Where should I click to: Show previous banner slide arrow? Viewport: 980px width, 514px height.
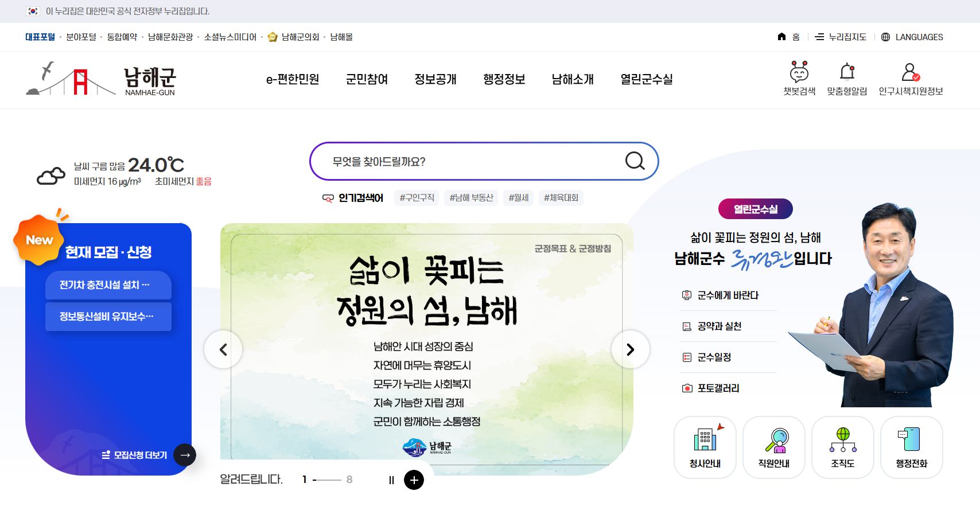tap(223, 349)
